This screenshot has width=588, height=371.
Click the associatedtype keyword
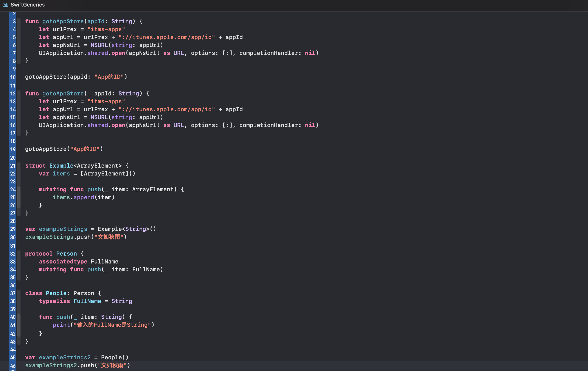[63, 261]
